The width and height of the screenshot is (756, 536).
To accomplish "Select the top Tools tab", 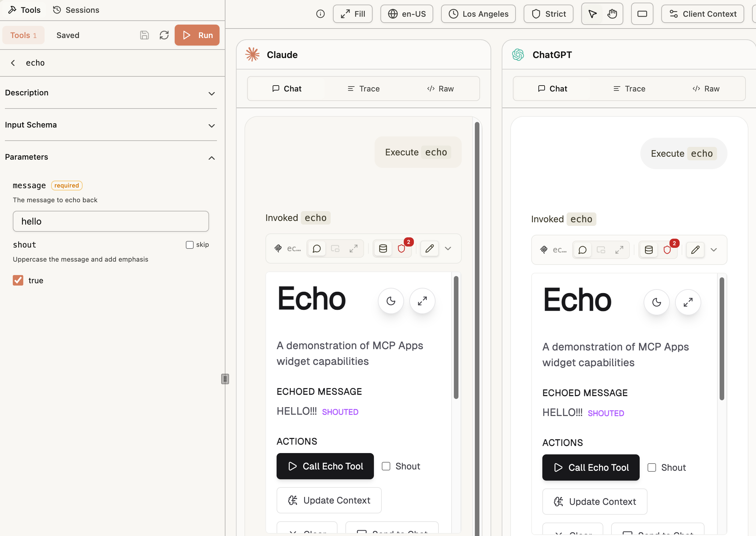I will [24, 10].
